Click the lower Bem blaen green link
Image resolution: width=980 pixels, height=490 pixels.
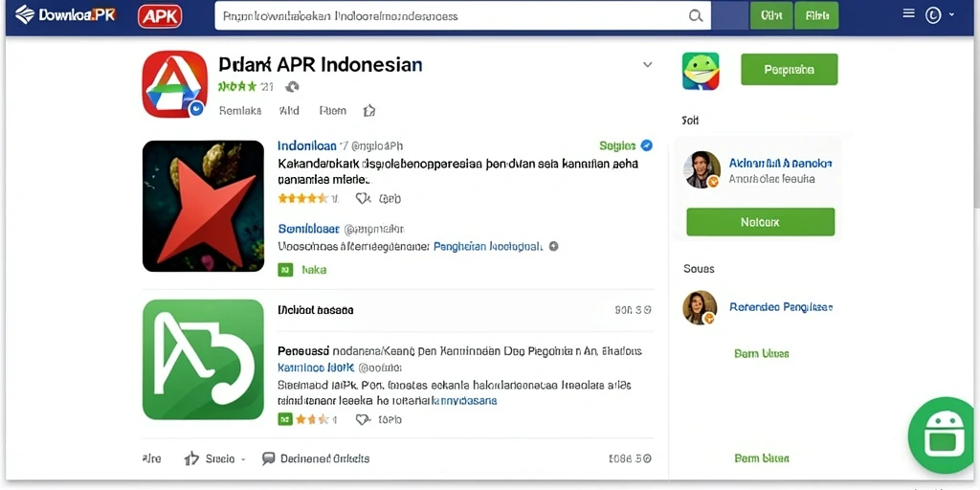coord(762,458)
